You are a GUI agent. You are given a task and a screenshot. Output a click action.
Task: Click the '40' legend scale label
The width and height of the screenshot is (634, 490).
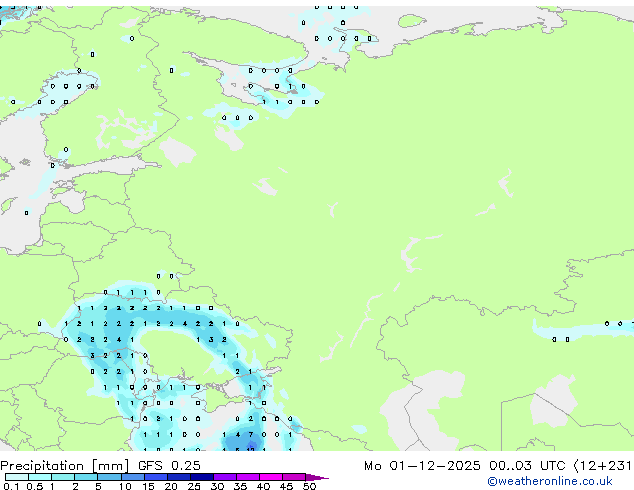point(264,486)
